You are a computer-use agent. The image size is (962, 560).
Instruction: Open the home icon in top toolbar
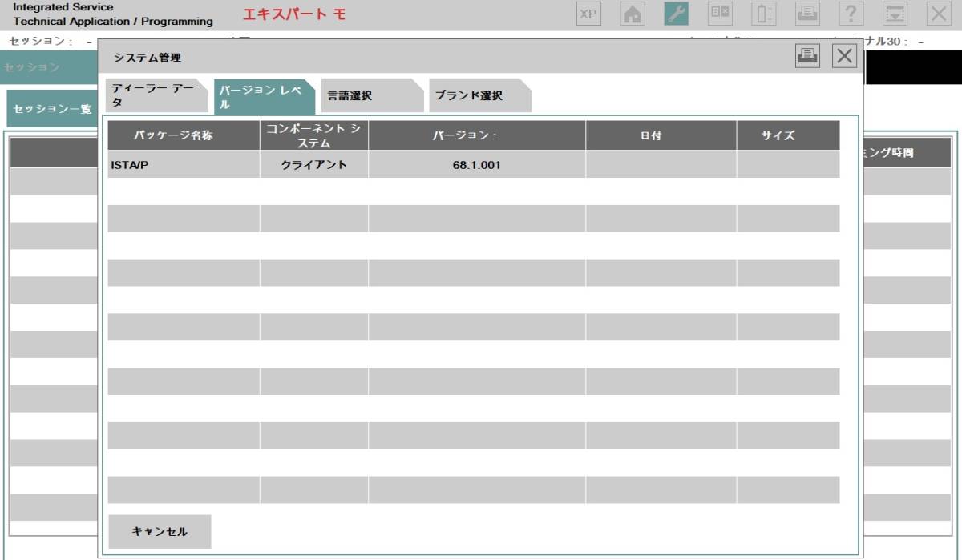[633, 14]
